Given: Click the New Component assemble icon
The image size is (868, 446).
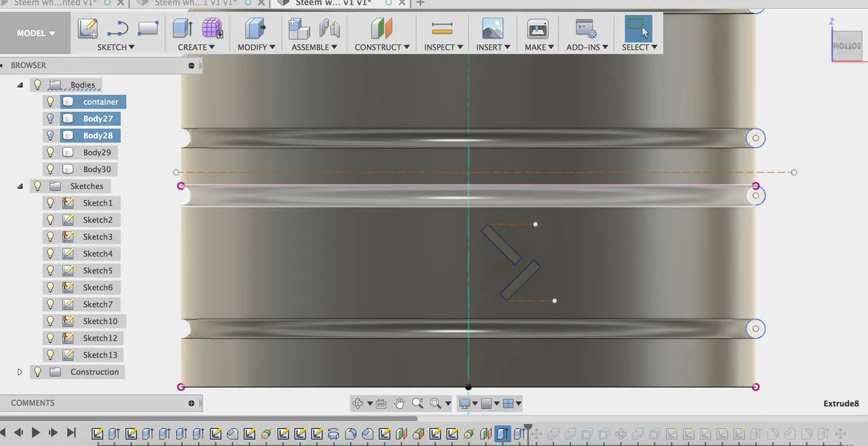Looking at the screenshot, I should pos(299,28).
